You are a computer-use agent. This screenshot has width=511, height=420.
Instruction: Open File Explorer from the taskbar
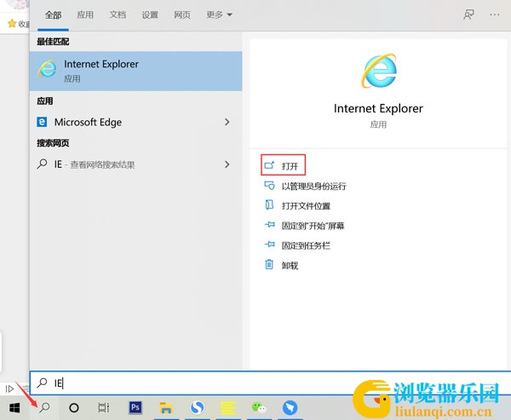(x=166, y=407)
